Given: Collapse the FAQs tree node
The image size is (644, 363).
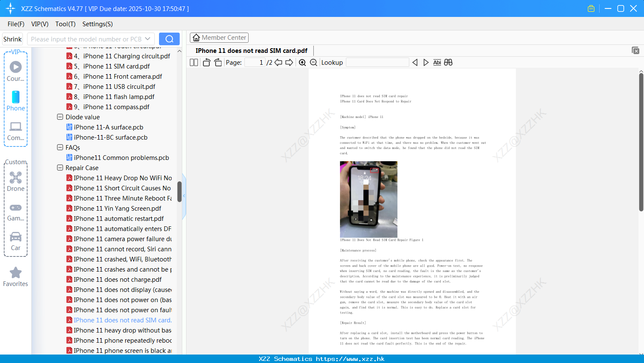Looking at the screenshot, I should (60, 148).
